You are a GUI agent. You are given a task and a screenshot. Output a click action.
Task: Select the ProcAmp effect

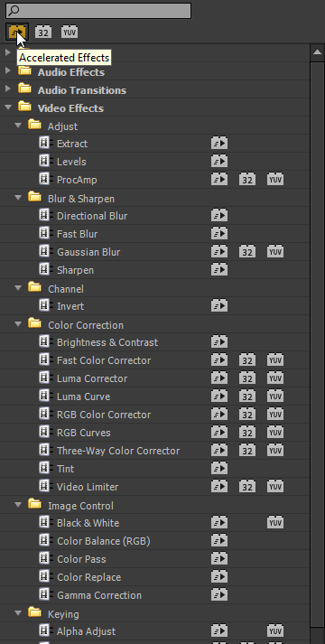pos(77,180)
